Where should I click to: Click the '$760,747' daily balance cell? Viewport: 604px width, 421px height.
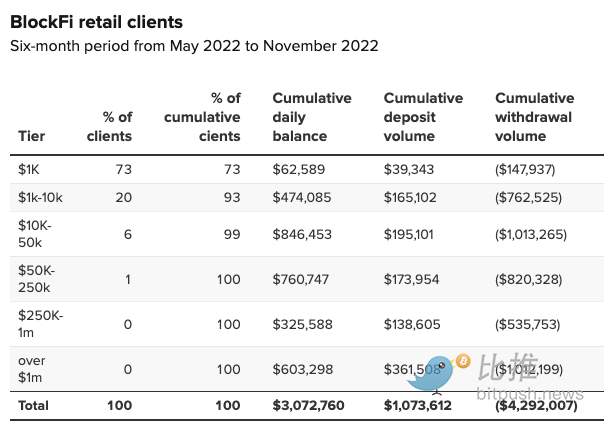tap(301, 280)
